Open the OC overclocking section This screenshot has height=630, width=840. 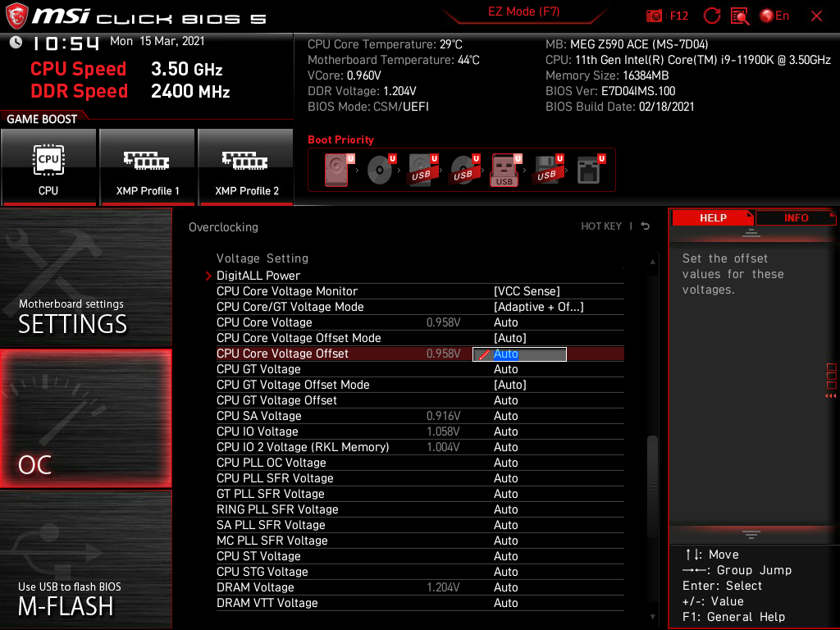85,419
